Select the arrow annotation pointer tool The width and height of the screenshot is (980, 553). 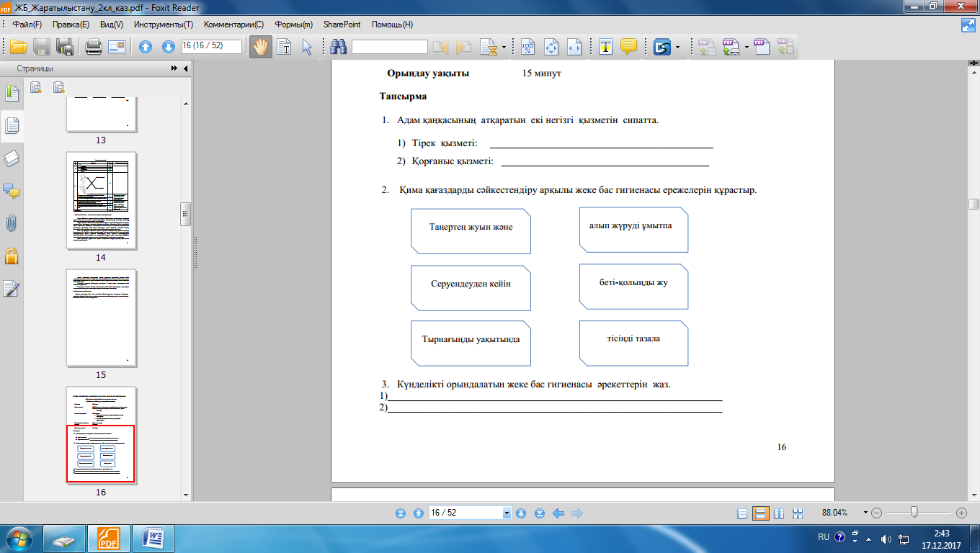click(307, 48)
